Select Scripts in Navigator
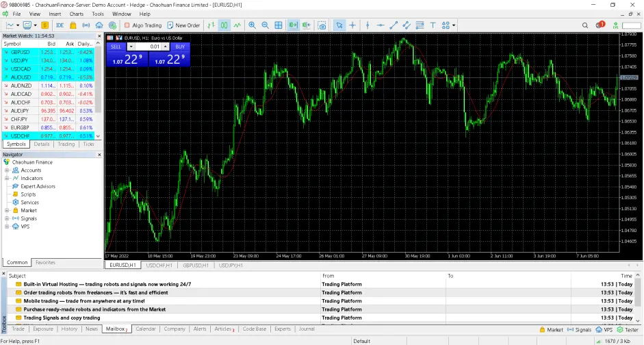The image size is (644, 345). 28,194
